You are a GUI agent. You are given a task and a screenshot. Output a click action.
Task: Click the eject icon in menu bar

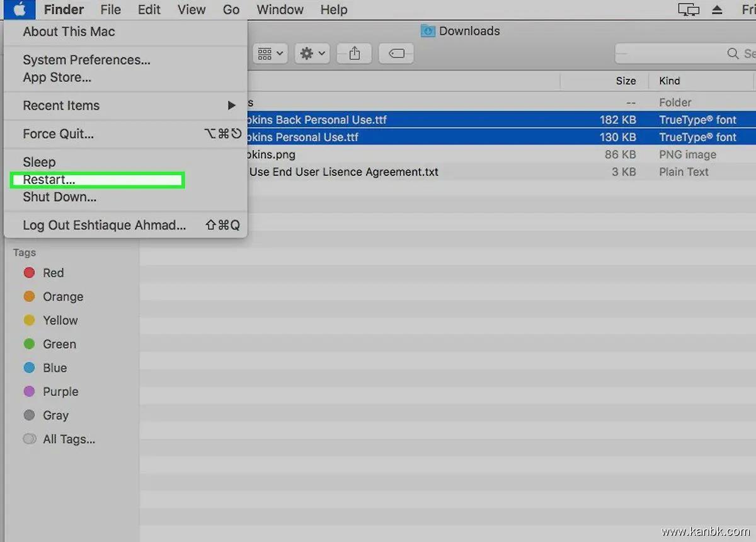[717, 9]
